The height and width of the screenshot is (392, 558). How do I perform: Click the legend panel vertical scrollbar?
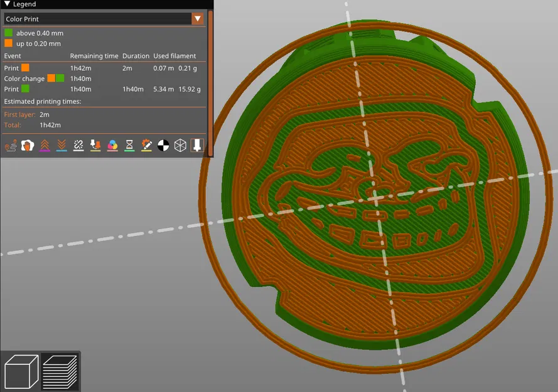[210, 83]
